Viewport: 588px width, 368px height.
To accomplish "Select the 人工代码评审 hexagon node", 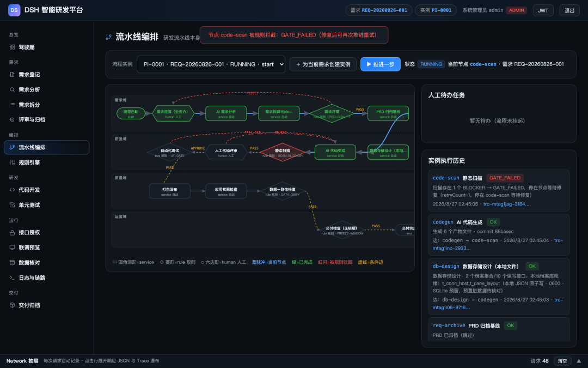I will point(226,153).
